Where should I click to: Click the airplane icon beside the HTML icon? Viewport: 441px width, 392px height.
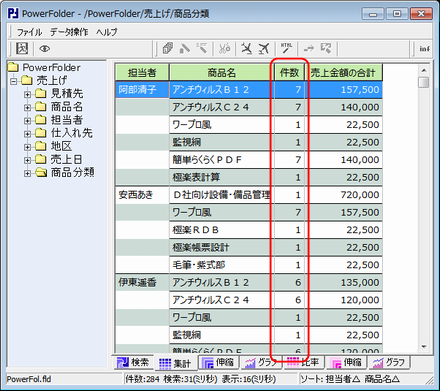pyautogui.click(x=264, y=49)
